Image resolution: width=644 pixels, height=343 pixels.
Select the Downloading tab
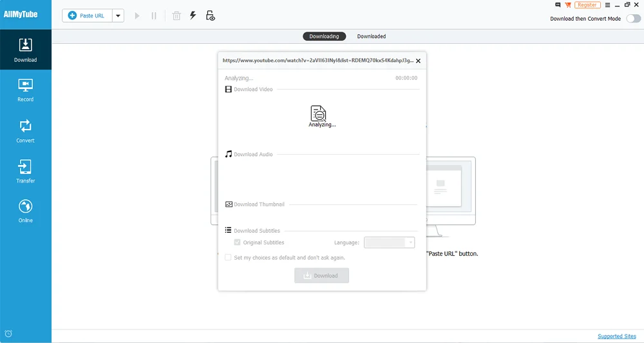click(324, 36)
